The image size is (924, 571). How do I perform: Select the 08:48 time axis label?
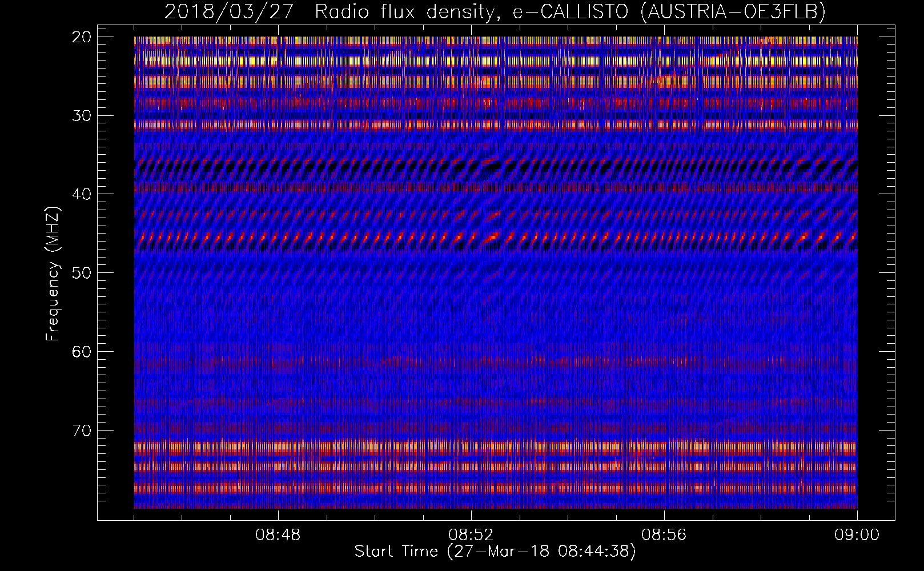tap(278, 535)
